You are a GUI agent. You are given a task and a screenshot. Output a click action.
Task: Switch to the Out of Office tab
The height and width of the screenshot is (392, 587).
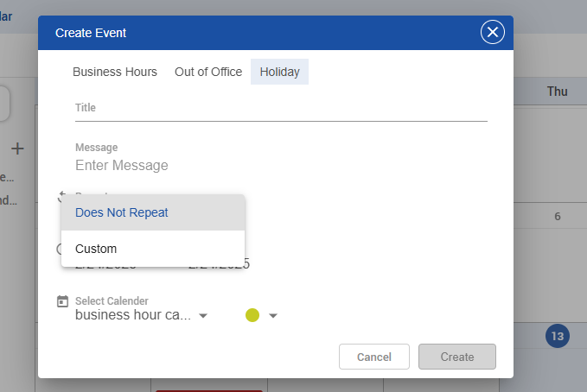tap(208, 72)
